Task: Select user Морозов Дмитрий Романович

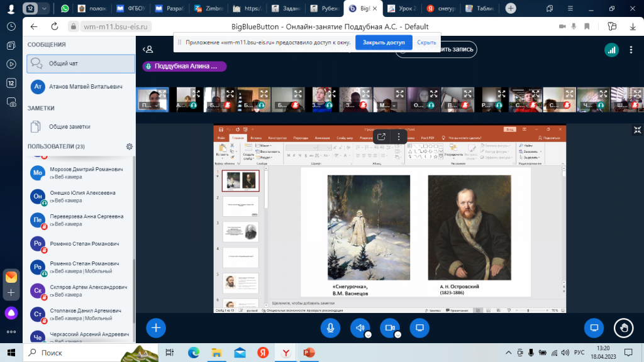Action: [x=81, y=173]
